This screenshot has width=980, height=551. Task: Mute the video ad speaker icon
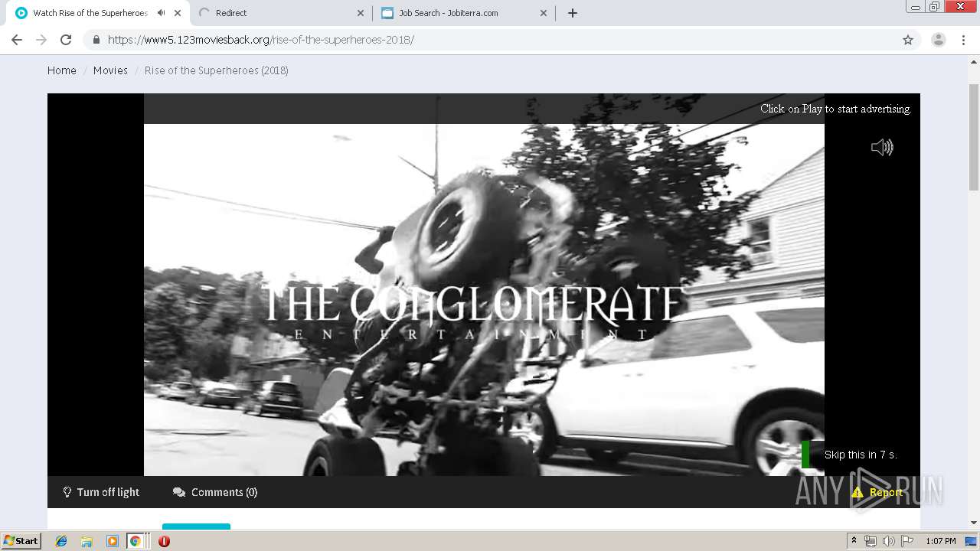(882, 147)
